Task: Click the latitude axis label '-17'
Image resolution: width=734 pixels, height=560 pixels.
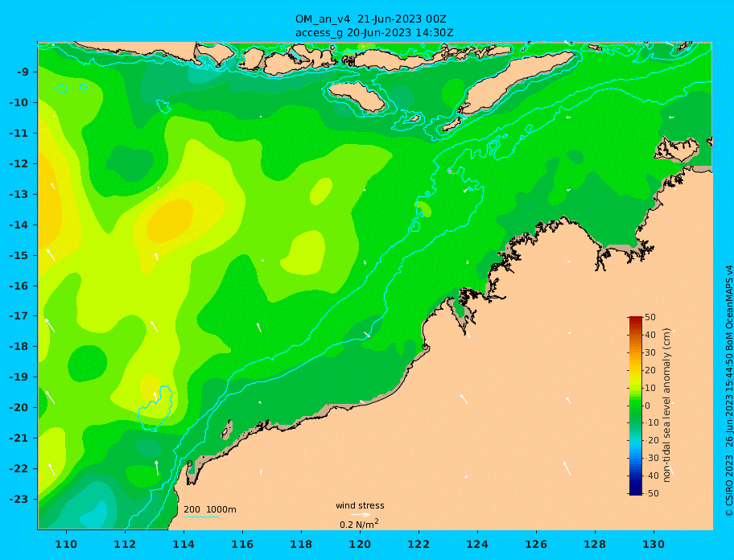Action: point(19,316)
